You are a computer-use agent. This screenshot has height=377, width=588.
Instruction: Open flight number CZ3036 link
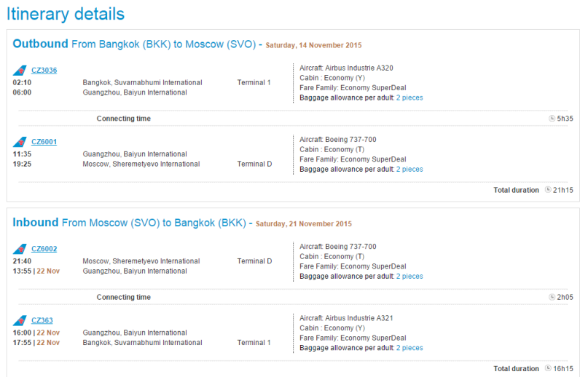tap(44, 70)
